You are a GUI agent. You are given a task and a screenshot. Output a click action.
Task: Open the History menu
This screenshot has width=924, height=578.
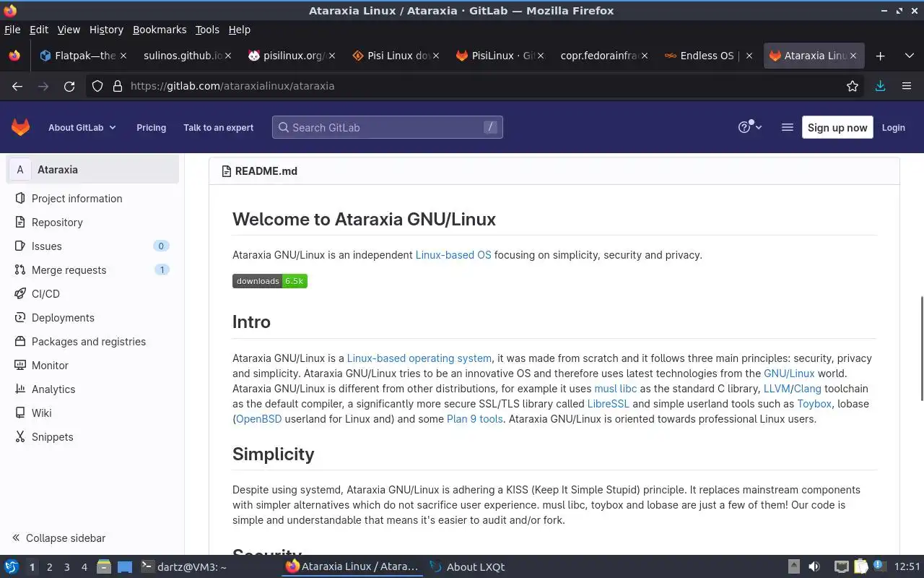(106, 30)
